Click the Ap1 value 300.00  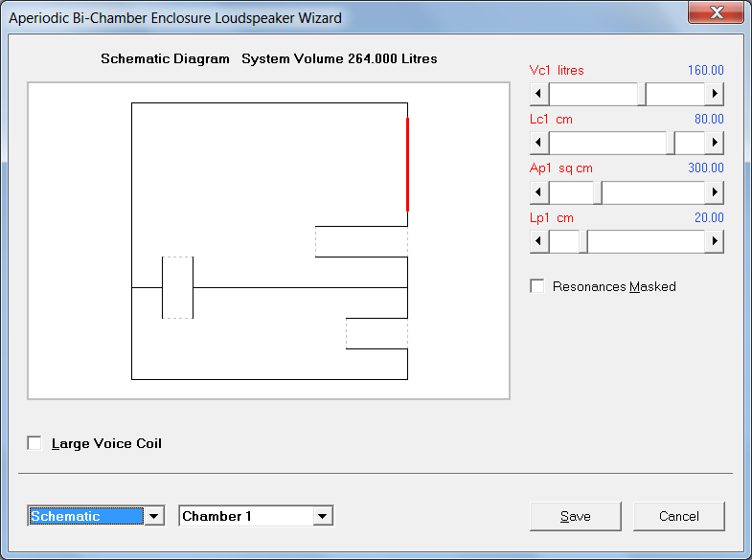pyautogui.click(x=705, y=168)
